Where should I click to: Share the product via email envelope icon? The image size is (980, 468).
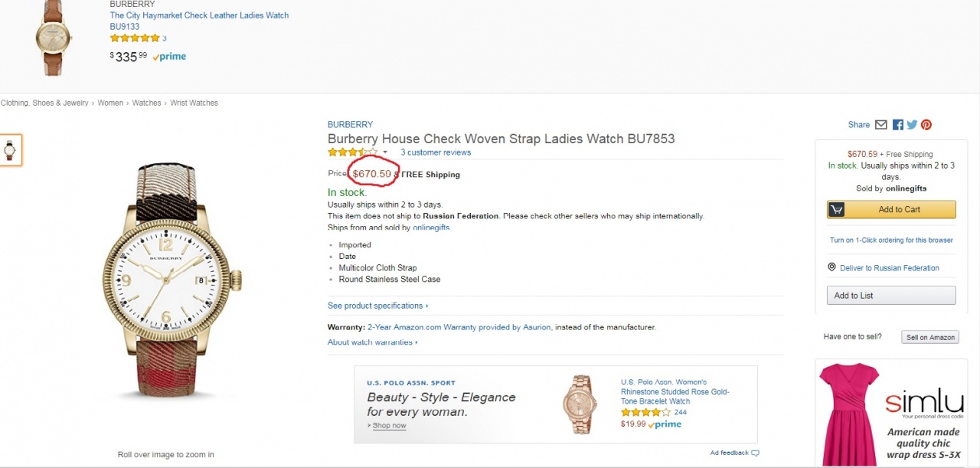point(881,125)
